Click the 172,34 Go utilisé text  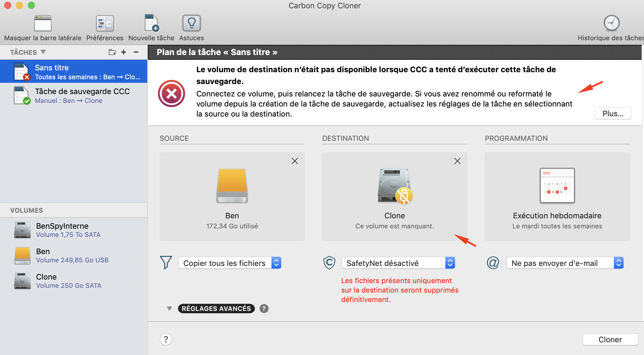[x=232, y=226]
